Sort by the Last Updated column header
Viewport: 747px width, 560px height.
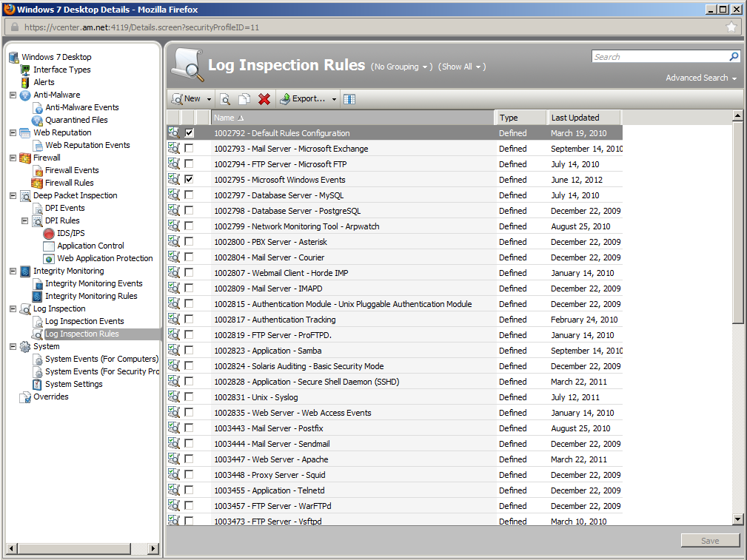[585, 117]
